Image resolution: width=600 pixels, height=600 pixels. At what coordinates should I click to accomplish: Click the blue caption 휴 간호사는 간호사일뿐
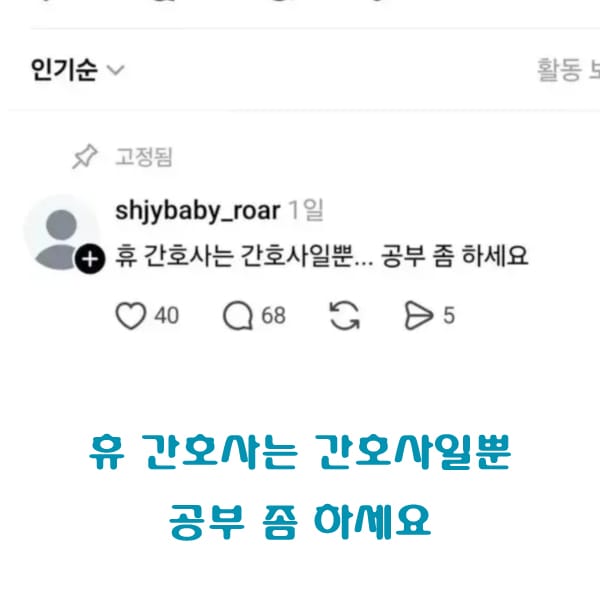coord(300,452)
